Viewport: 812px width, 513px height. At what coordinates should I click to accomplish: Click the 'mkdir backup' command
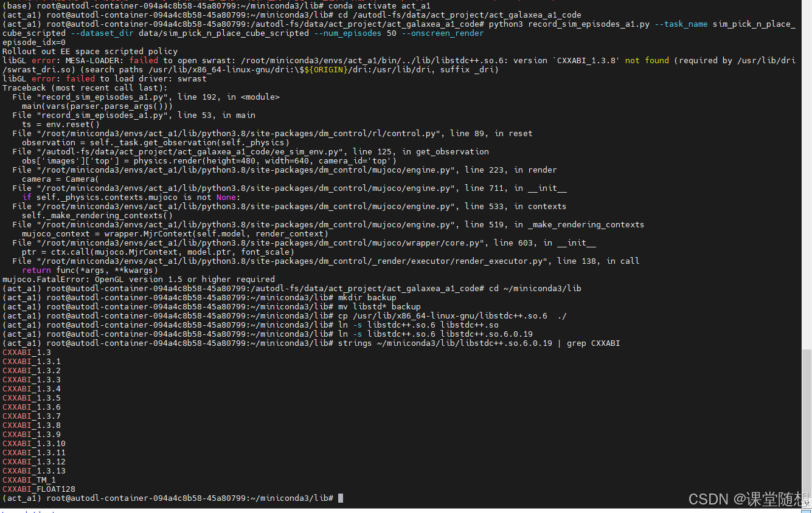point(367,298)
